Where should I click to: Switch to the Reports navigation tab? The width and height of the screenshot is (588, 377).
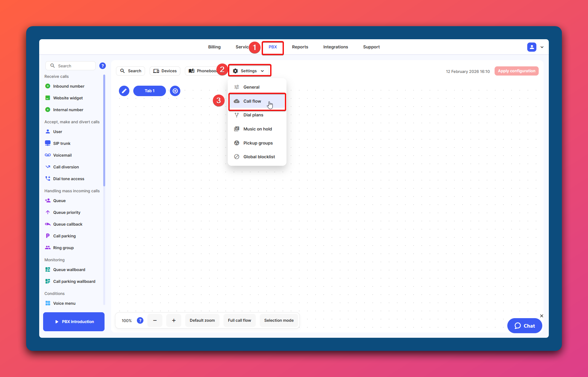[x=300, y=47]
